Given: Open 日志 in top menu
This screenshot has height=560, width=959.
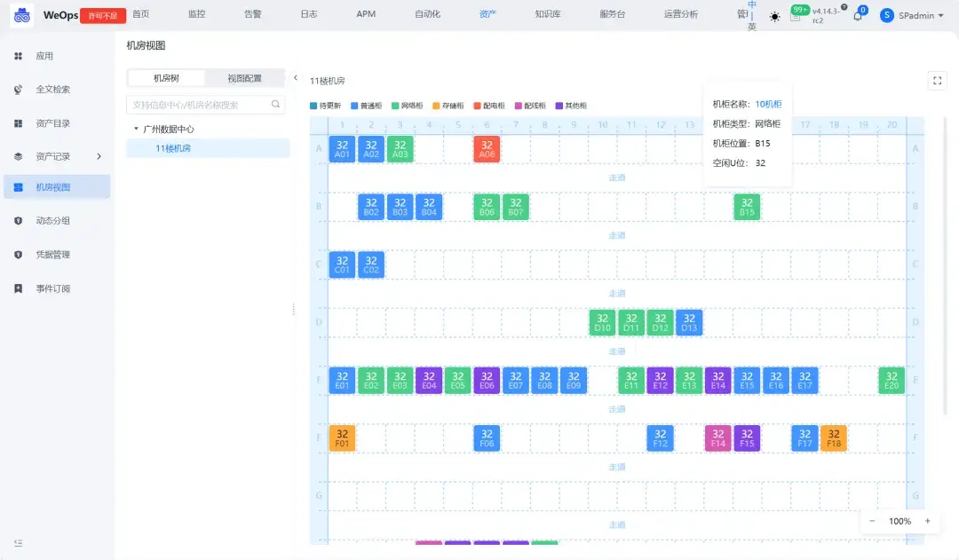Looking at the screenshot, I should tap(309, 14).
